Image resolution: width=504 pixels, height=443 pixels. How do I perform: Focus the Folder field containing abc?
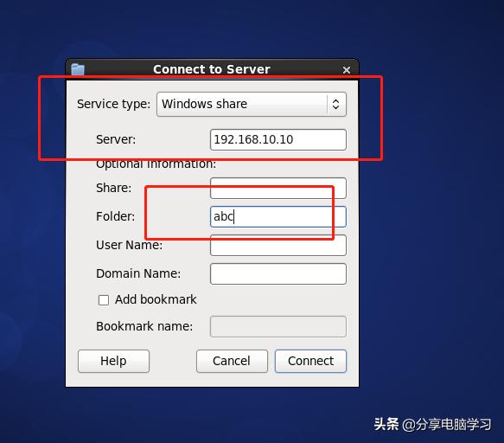(x=278, y=216)
